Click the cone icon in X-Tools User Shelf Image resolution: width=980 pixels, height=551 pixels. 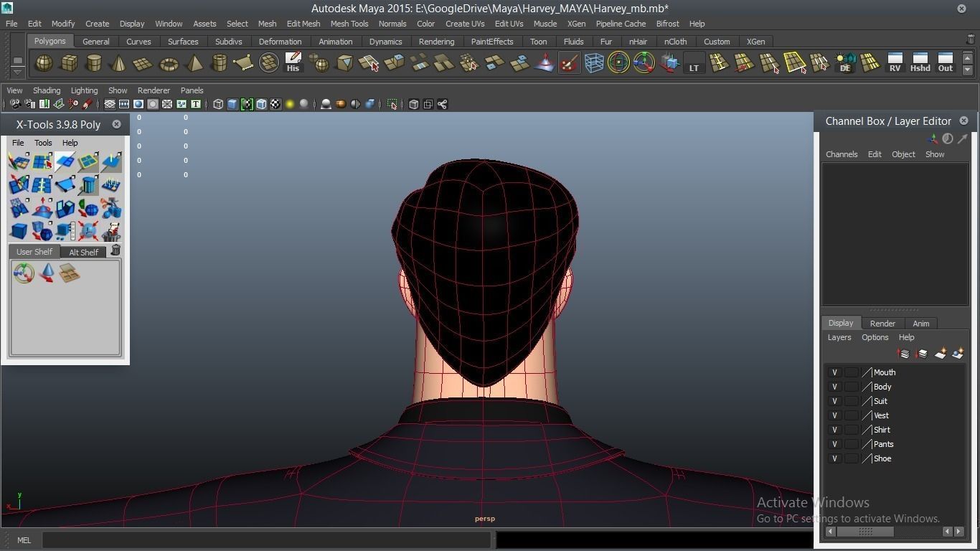(x=47, y=273)
